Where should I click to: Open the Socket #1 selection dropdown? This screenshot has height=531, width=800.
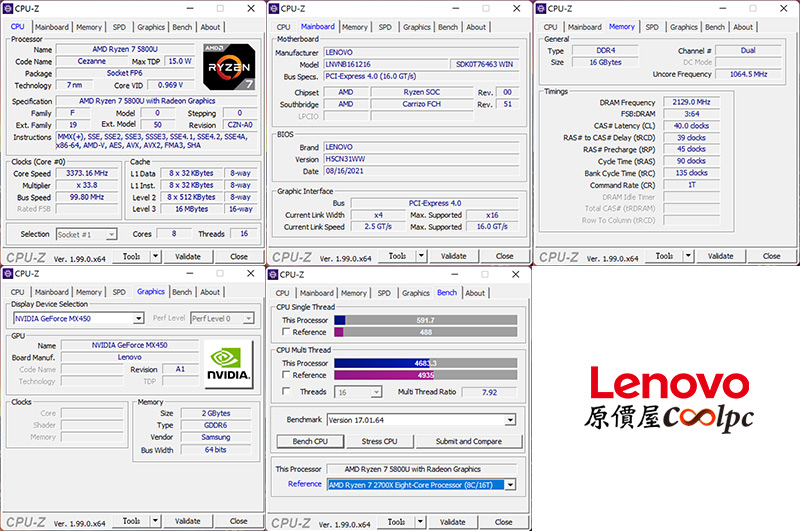[112, 235]
